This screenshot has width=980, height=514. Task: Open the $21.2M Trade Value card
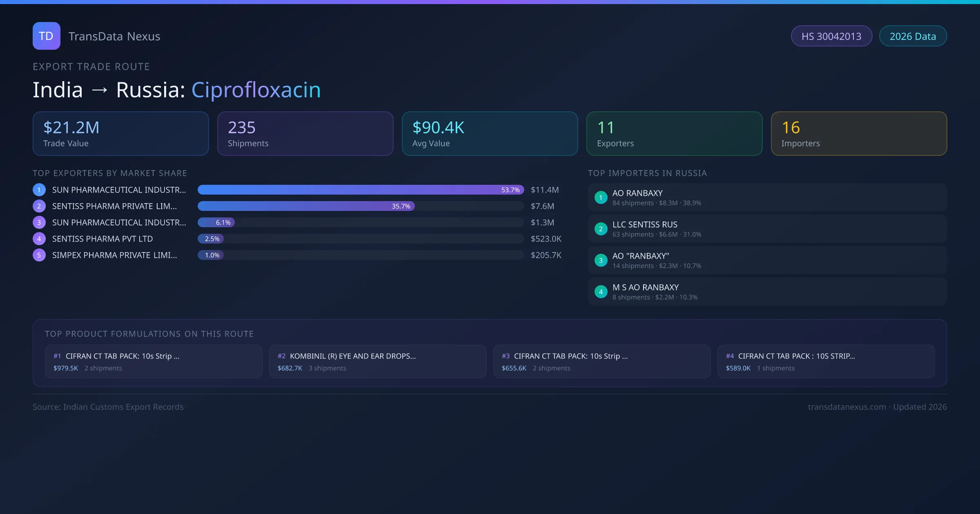coord(120,133)
